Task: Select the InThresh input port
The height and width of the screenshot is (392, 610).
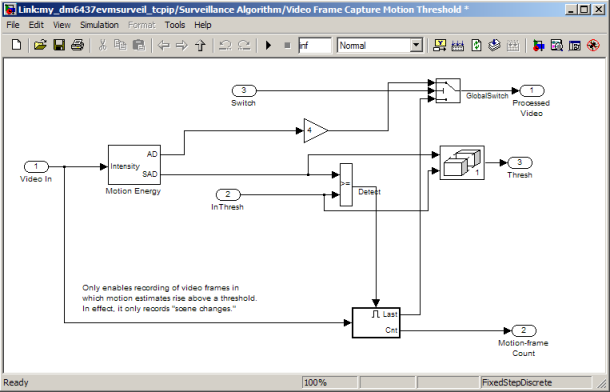Action: click(x=228, y=194)
